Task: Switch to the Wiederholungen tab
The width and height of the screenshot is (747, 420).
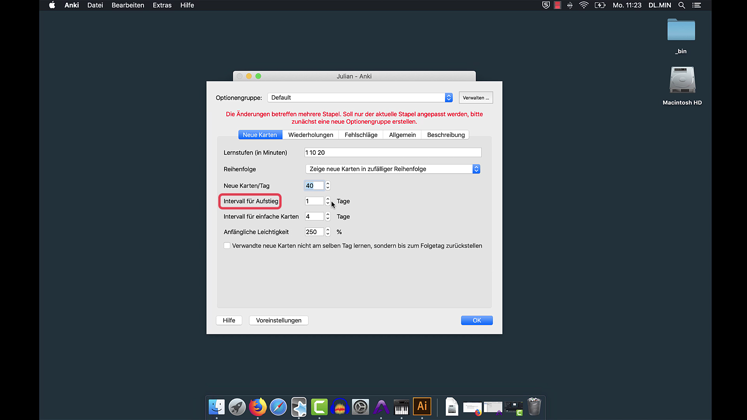Action: click(311, 135)
